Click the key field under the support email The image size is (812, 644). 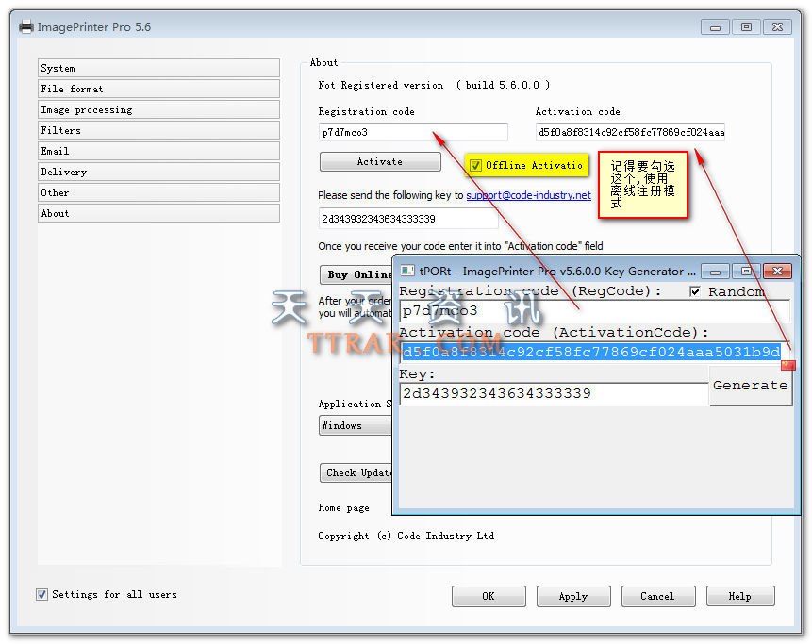(x=408, y=219)
